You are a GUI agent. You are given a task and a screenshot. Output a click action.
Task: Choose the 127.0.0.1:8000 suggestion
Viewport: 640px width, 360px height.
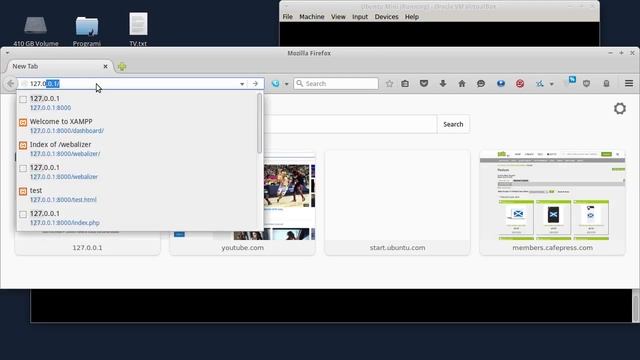point(137,103)
